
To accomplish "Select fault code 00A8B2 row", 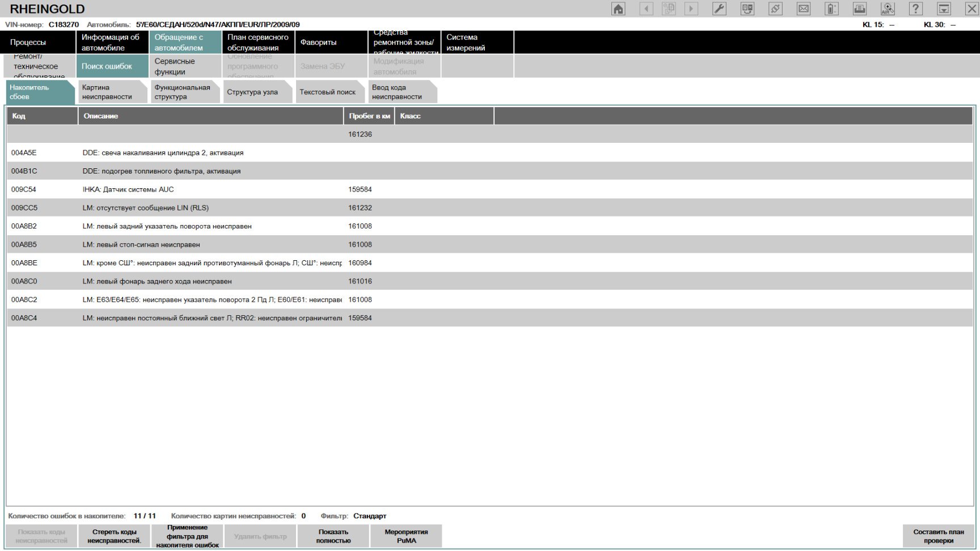I will click(x=490, y=226).
